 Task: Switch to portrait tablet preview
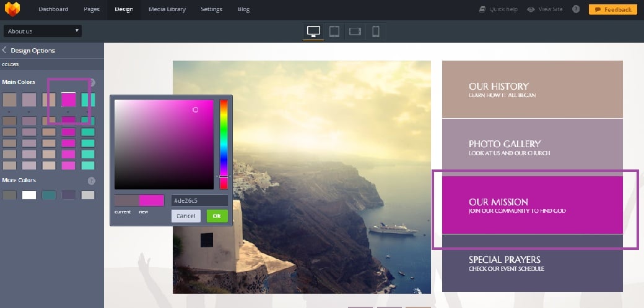[334, 31]
